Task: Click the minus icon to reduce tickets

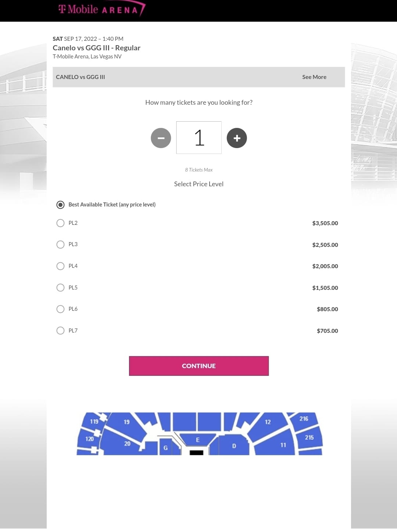Action: tap(161, 138)
